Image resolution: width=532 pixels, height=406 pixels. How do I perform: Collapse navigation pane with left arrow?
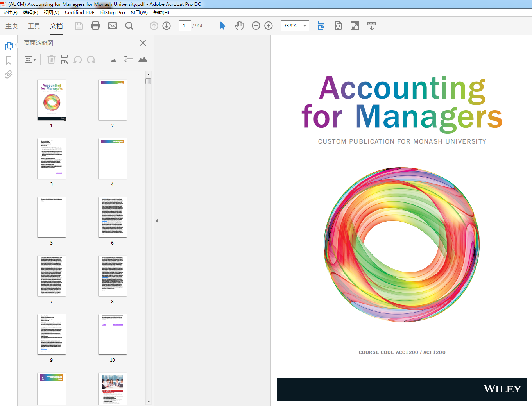[157, 221]
